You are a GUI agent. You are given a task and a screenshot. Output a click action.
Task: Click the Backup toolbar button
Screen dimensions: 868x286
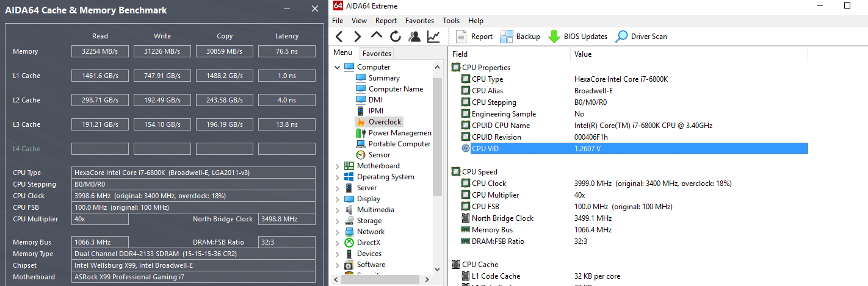[x=520, y=37]
